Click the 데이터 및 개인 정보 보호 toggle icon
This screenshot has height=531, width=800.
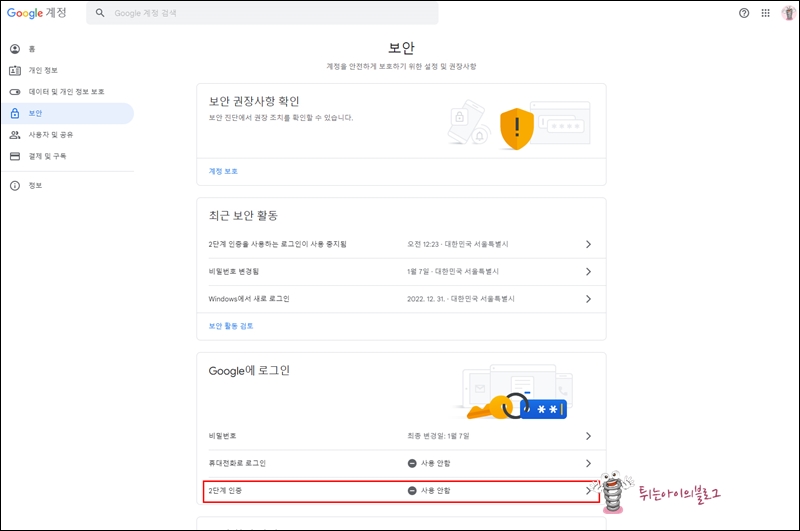[15, 92]
